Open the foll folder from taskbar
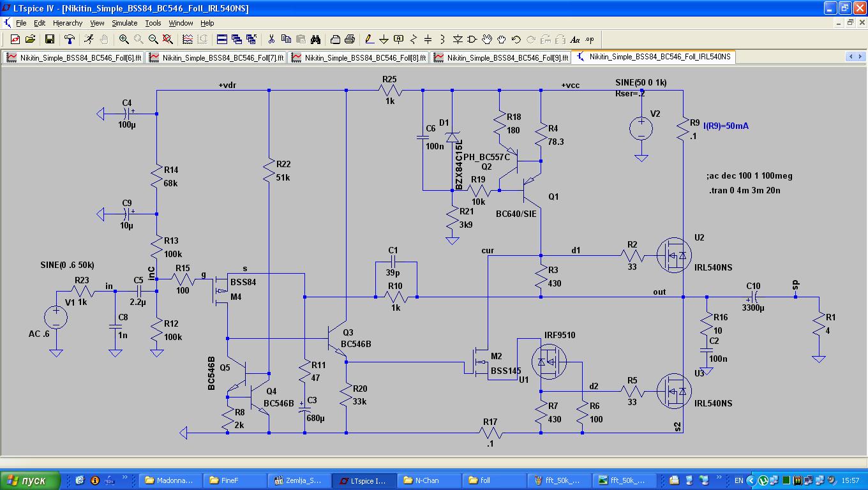Image resolution: width=868 pixels, height=490 pixels. [x=495, y=480]
